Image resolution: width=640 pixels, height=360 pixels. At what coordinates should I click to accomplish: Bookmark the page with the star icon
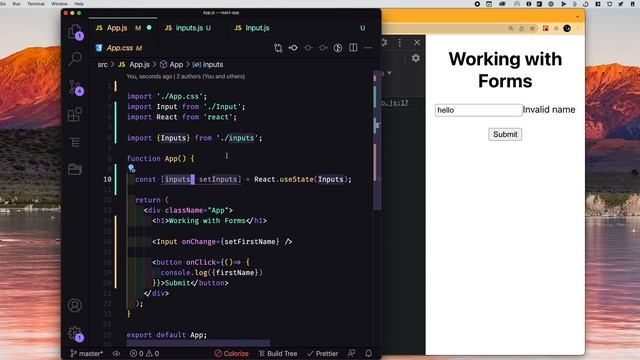click(x=532, y=28)
